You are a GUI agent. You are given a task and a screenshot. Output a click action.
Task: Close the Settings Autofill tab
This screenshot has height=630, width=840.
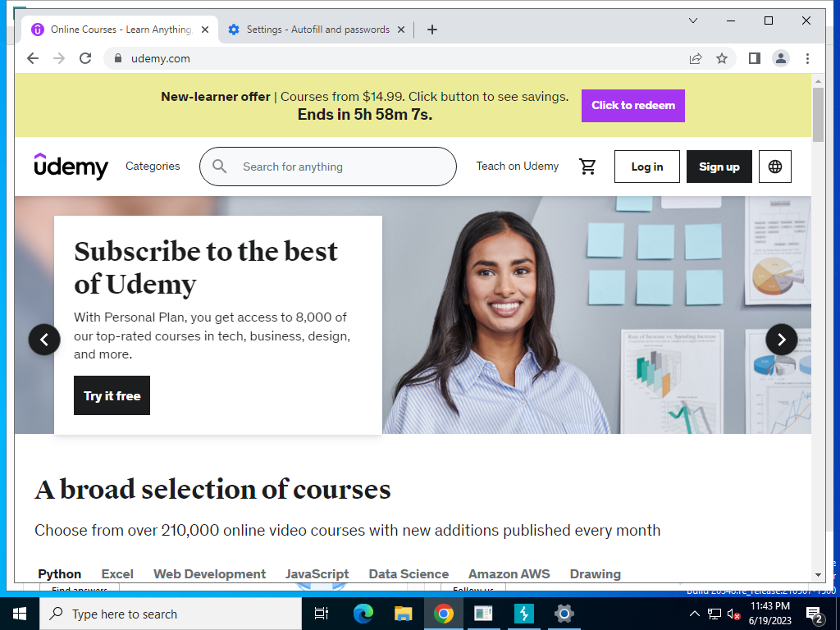pos(400,30)
